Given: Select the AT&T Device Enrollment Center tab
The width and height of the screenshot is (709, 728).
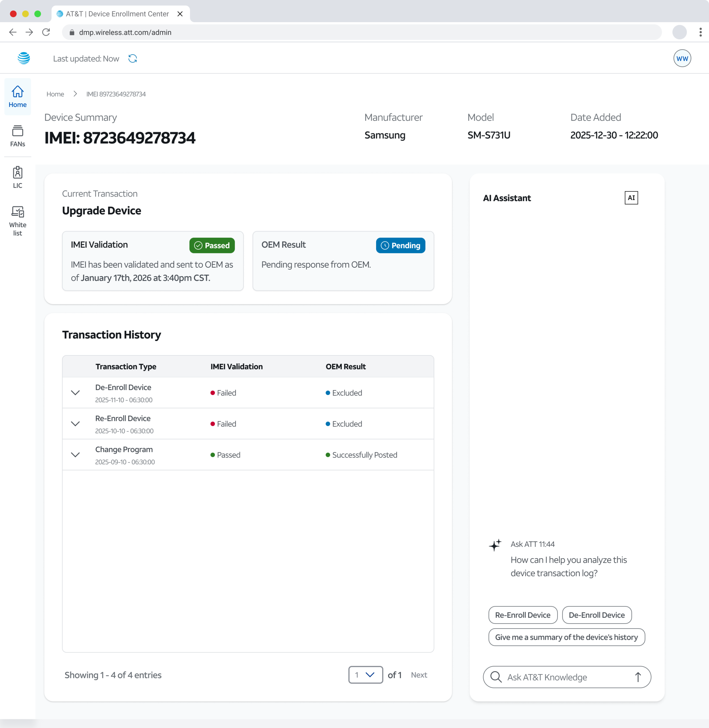Looking at the screenshot, I should coord(120,14).
